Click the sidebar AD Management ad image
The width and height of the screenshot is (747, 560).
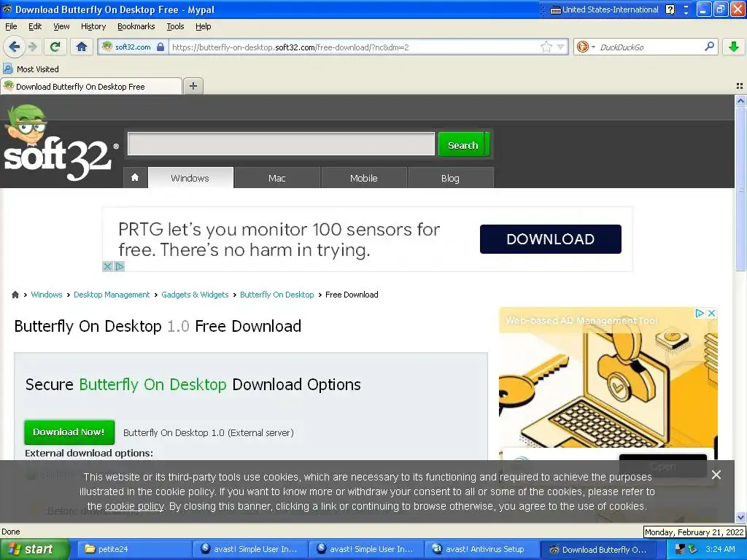(608, 381)
